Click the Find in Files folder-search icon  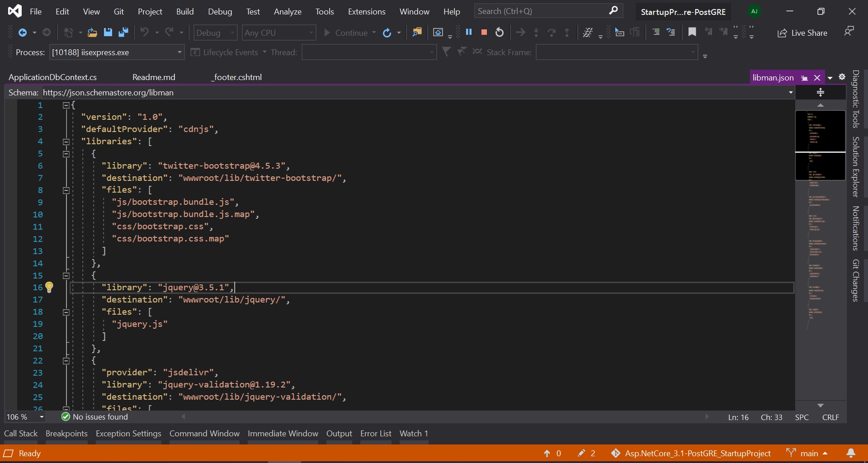(x=417, y=32)
